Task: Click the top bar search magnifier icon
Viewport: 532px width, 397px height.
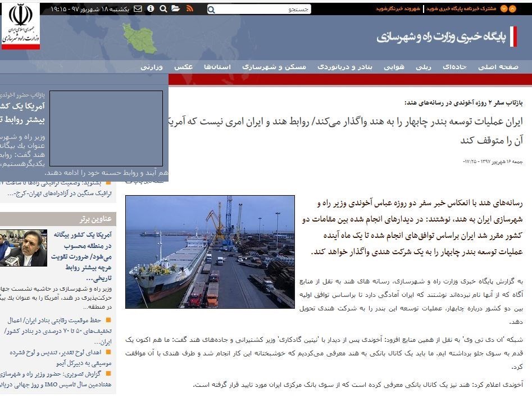Action: 163,9
